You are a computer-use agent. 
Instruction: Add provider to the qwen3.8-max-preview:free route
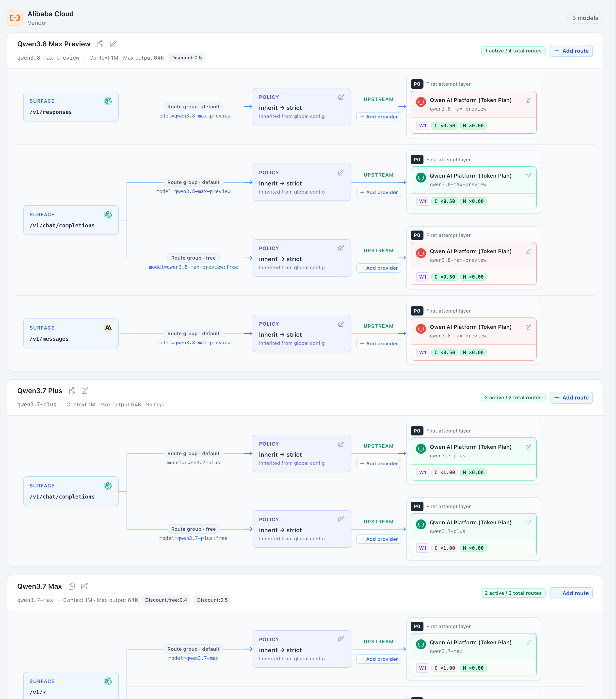pos(378,268)
